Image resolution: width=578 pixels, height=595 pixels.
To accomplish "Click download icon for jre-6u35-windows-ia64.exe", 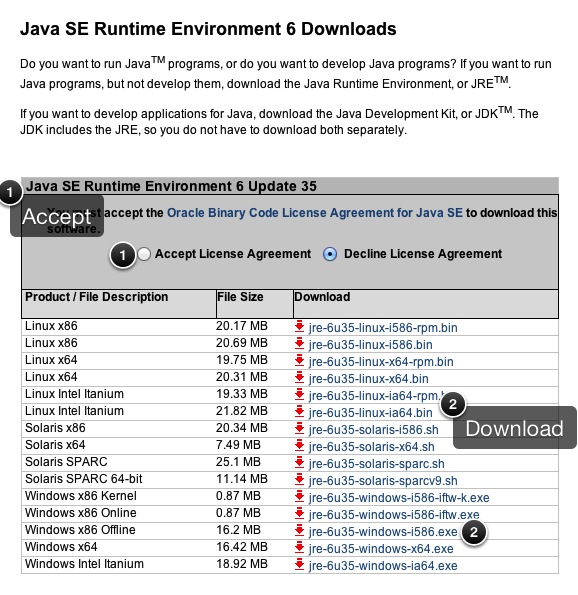I will 299,565.
